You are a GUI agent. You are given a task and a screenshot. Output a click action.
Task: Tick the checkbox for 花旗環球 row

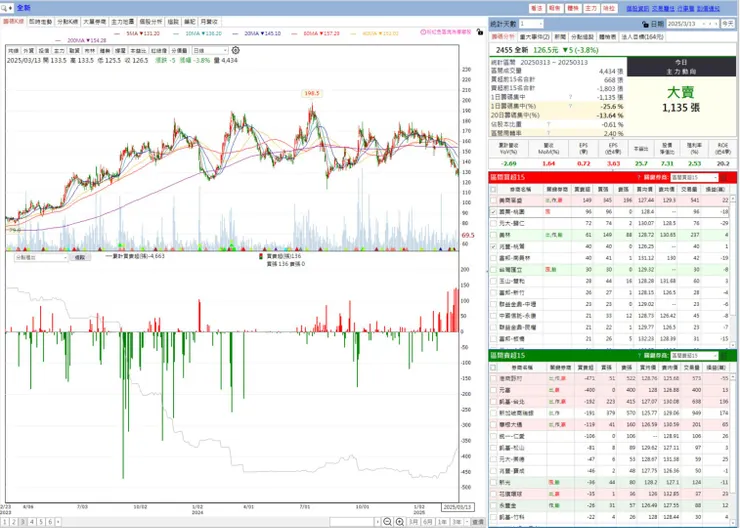pyautogui.click(x=494, y=494)
